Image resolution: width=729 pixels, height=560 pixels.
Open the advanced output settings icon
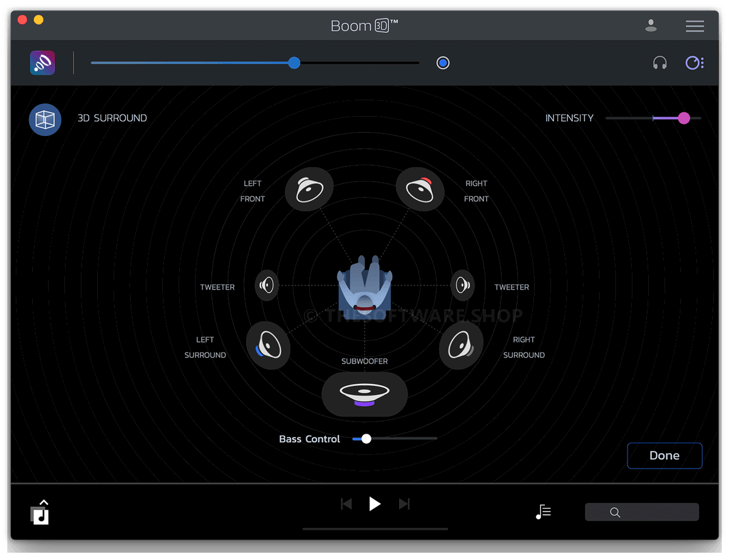[694, 63]
